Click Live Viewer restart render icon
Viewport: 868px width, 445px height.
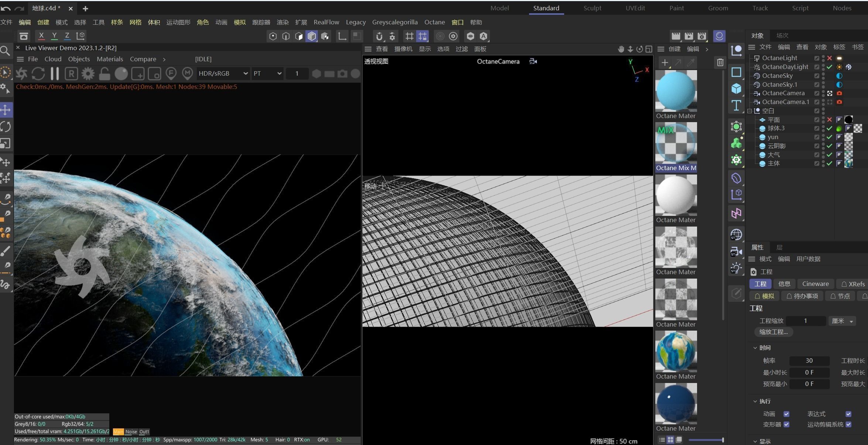(x=38, y=74)
